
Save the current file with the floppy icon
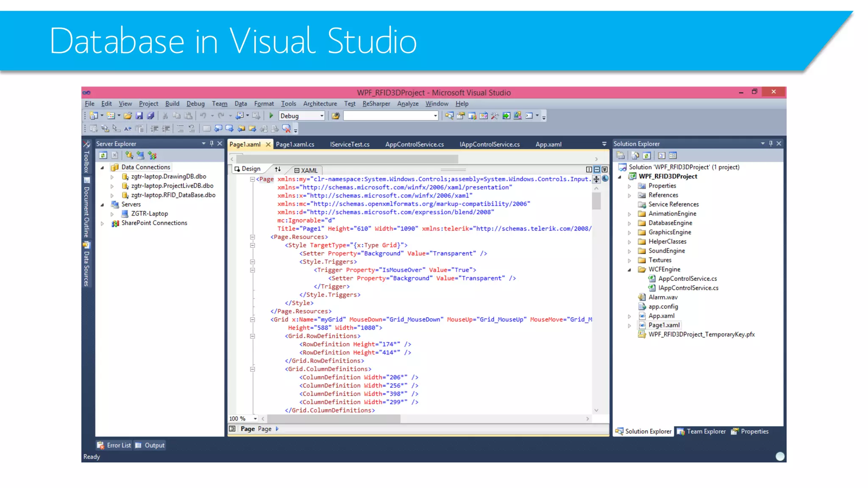coord(139,116)
